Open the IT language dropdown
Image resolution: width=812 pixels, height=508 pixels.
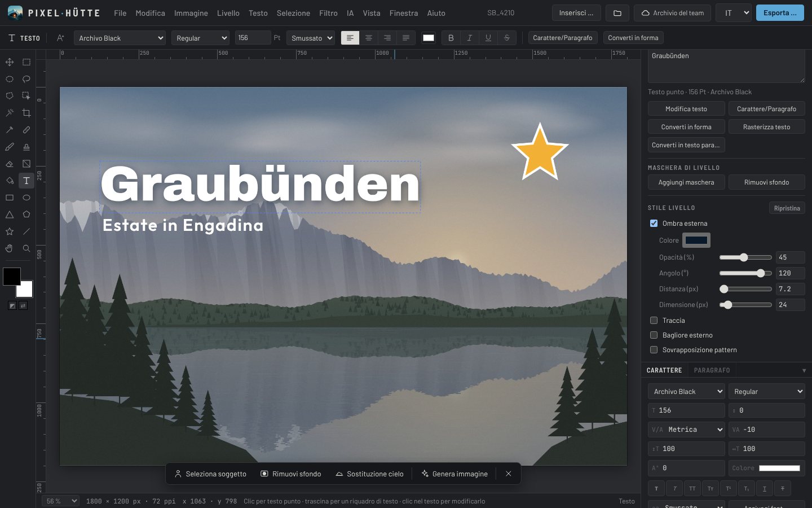coord(734,13)
